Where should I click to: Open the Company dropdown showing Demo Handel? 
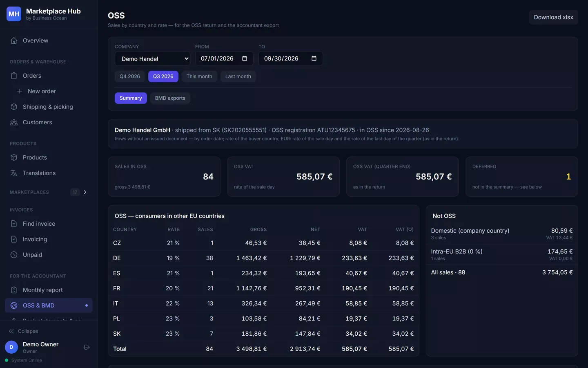pyautogui.click(x=152, y=58)
